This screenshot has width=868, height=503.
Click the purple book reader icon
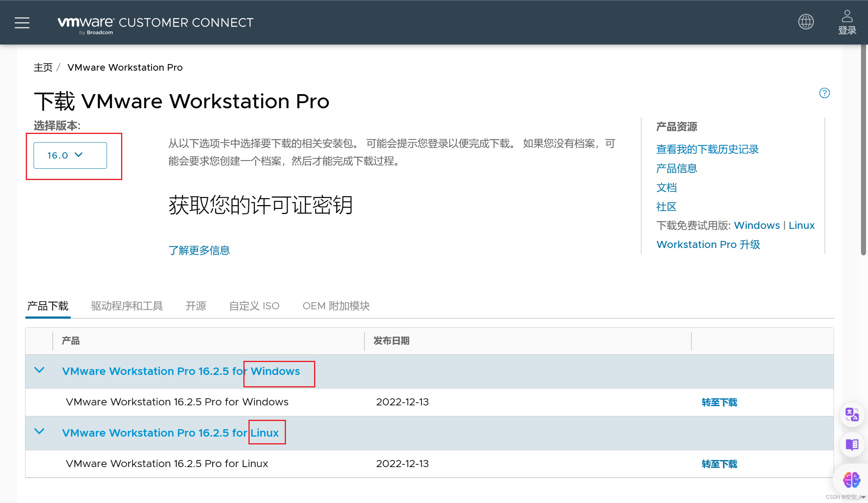point(852,444)
